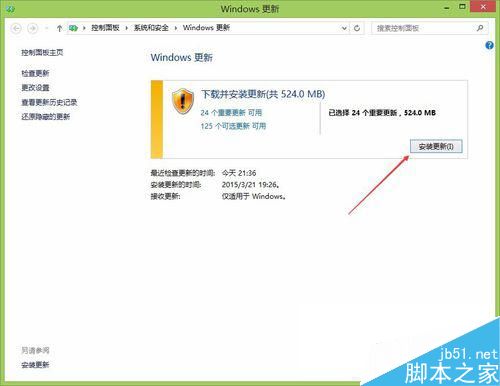500x386 pixels.
Task: Minimize the Windows 更新 window
Action: point(447,7)
